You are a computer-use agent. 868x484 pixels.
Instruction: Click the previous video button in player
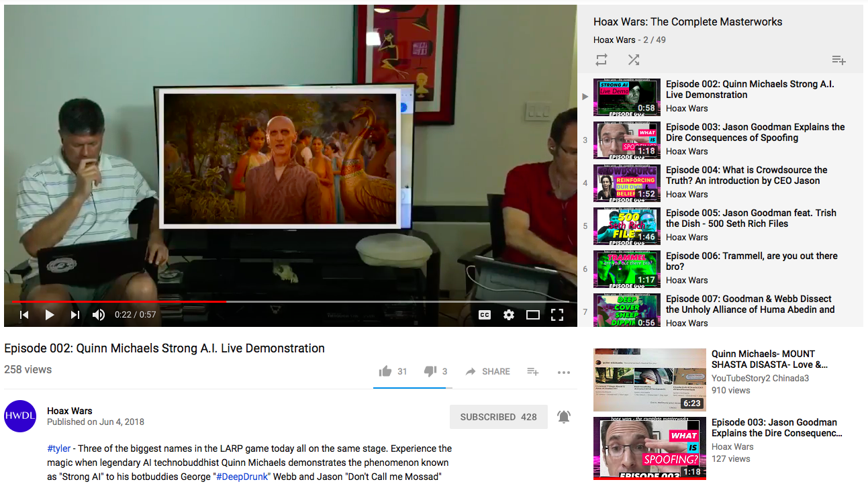coord(24,315)
